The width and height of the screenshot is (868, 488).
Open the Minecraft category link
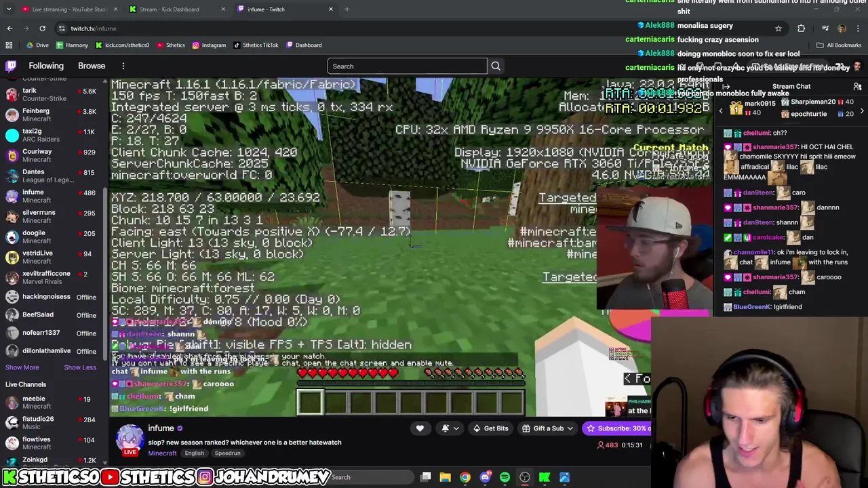162,453
